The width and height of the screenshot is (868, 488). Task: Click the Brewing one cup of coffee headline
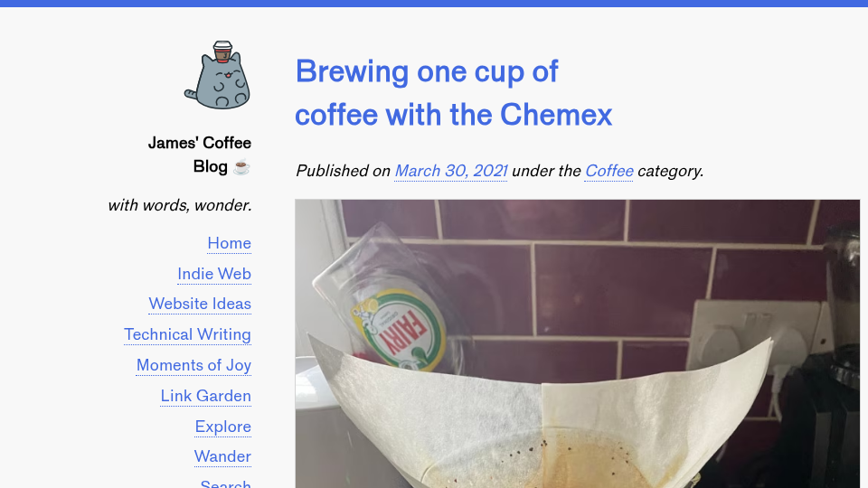coord(453,93)
